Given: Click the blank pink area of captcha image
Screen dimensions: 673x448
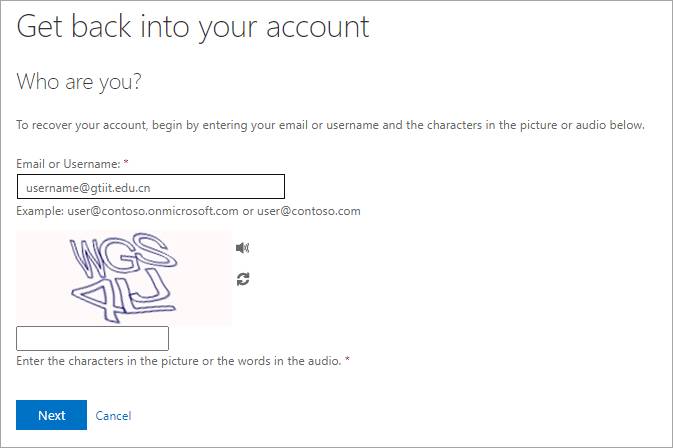Looking at the screenshot, I should (204, 300).
